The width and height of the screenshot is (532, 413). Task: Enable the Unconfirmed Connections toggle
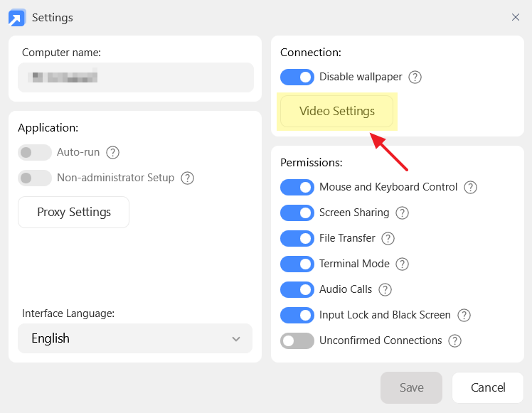tap(297, 340)
